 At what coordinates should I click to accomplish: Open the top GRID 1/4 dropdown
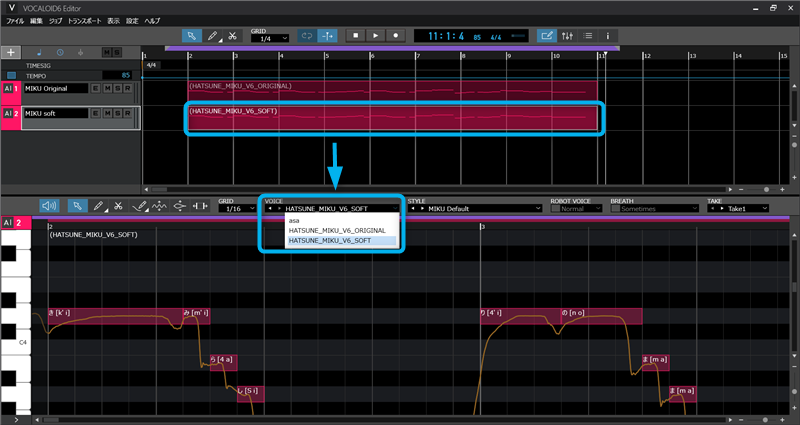[x=270, y=39]
